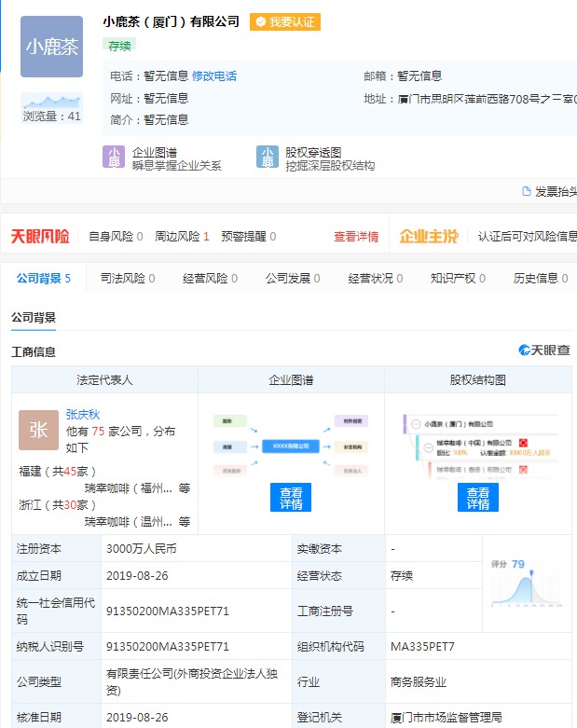Click the 组织机构代码 value MA335PET7

coord(422,646)
